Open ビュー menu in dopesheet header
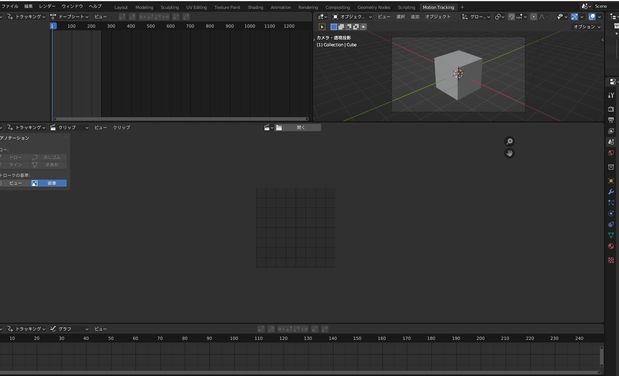This screenshot has width=619, height=376. pyautogui.click(x=101, y=17)
